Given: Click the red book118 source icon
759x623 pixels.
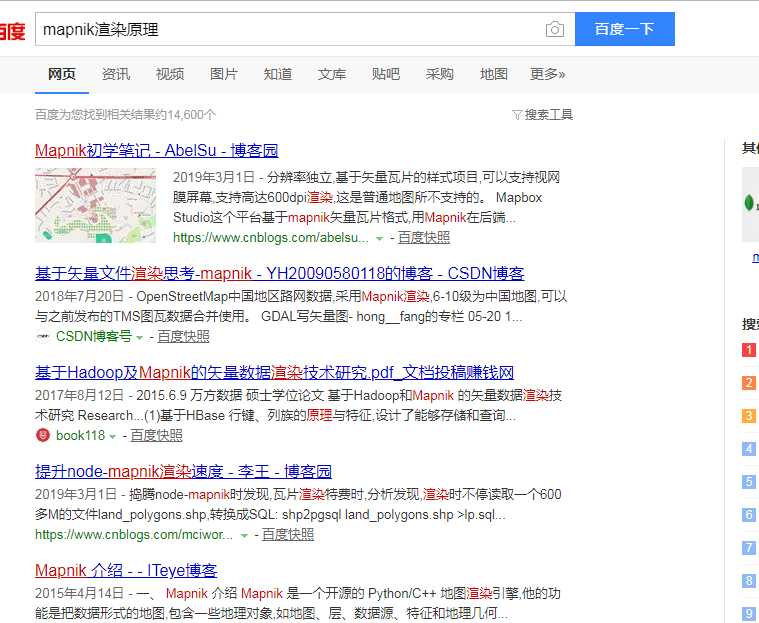Looking at the screenshot, I should [x=43, y=435].
